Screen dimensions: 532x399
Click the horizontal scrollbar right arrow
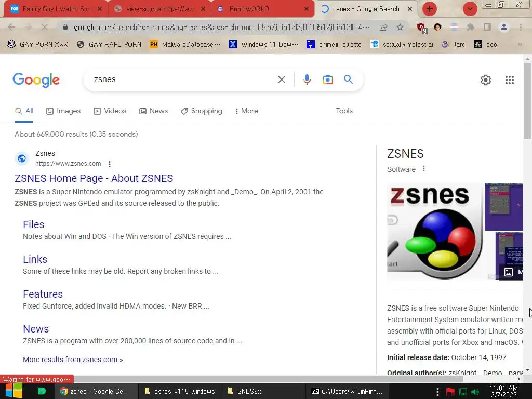519,379
